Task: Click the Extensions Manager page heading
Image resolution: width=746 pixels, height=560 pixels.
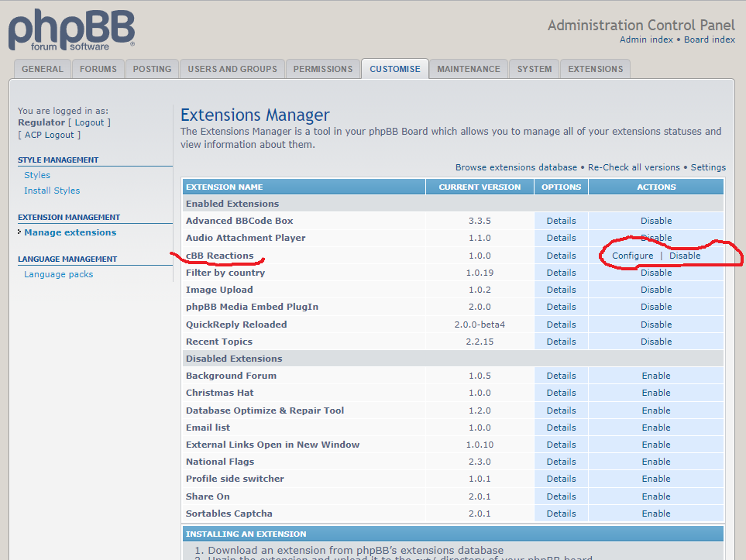Action: (255, 115)
